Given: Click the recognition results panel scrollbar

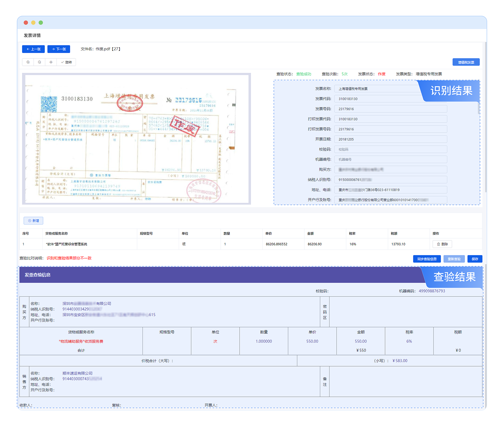Looking at the screenshot, I should pyautogui.click(x=479, y=108).
